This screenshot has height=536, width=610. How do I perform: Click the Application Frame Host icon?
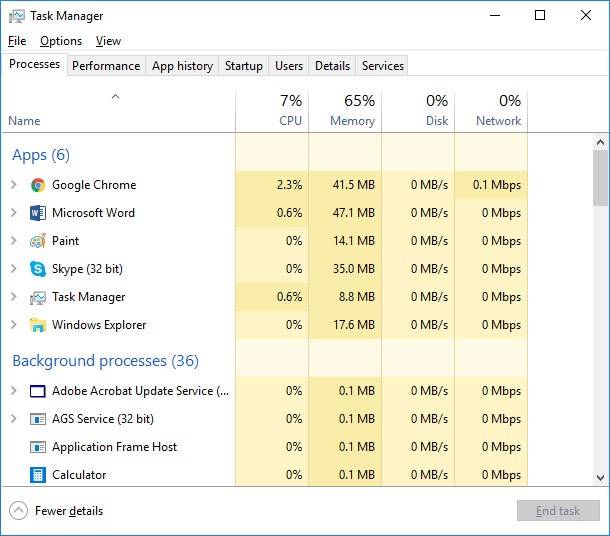click(38, 447)
